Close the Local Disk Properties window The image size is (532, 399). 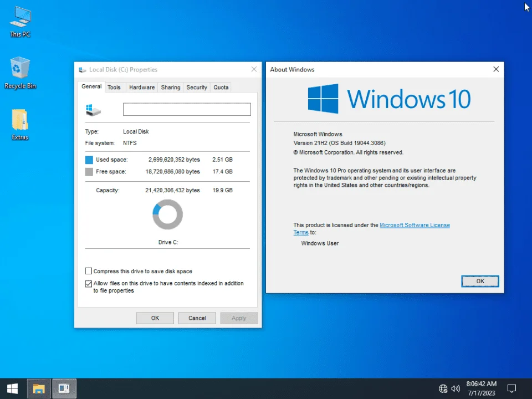coord(254,69)
